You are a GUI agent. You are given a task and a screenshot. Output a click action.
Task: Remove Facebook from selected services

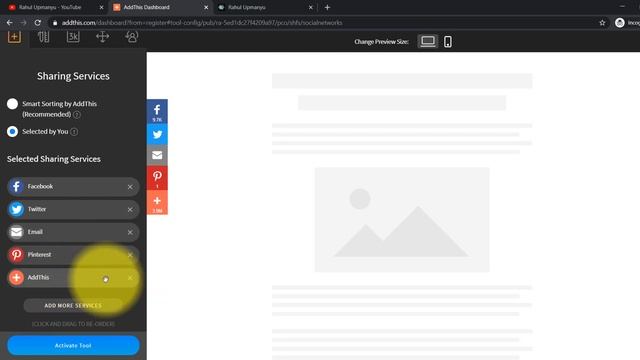[x=130, y=187]
